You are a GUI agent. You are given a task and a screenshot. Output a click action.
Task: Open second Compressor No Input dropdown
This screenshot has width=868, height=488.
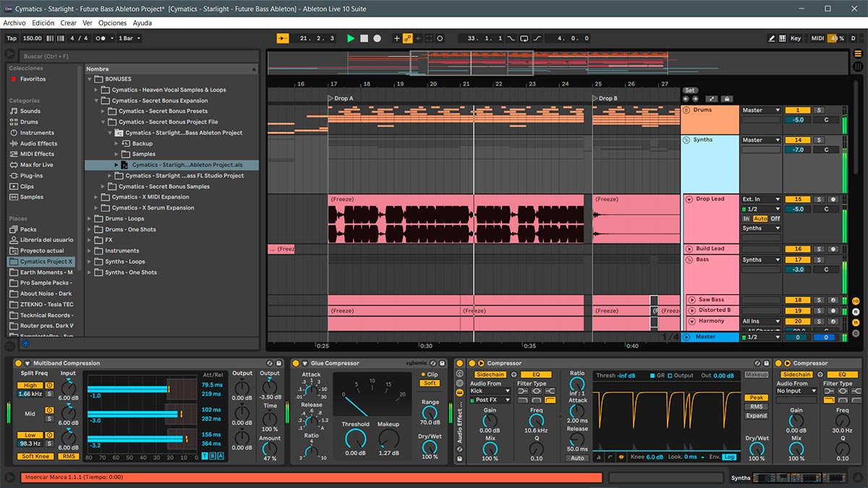pyautogui.click(x=797, y=391)
